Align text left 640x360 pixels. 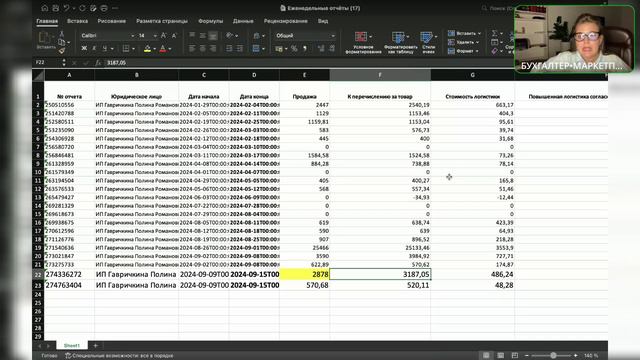[x=192, y=49]
